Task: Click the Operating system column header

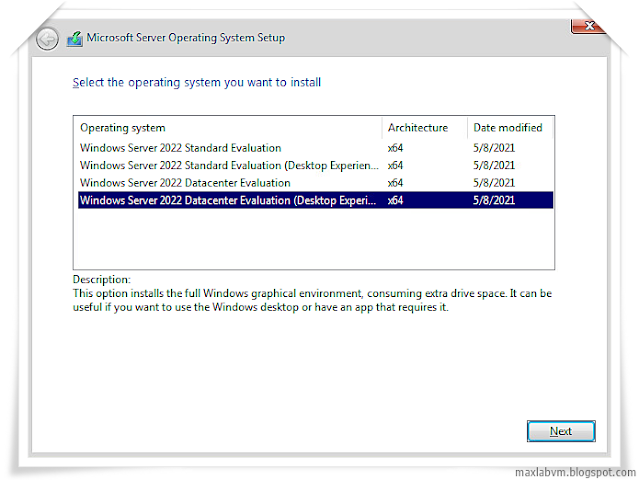Action: tap(229, 128)
